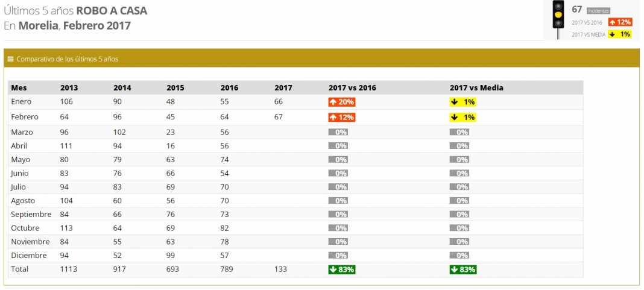644x290 pixels.
Task: Click the Febrero 2017 vs Media 1% badge
Action: 463,117
